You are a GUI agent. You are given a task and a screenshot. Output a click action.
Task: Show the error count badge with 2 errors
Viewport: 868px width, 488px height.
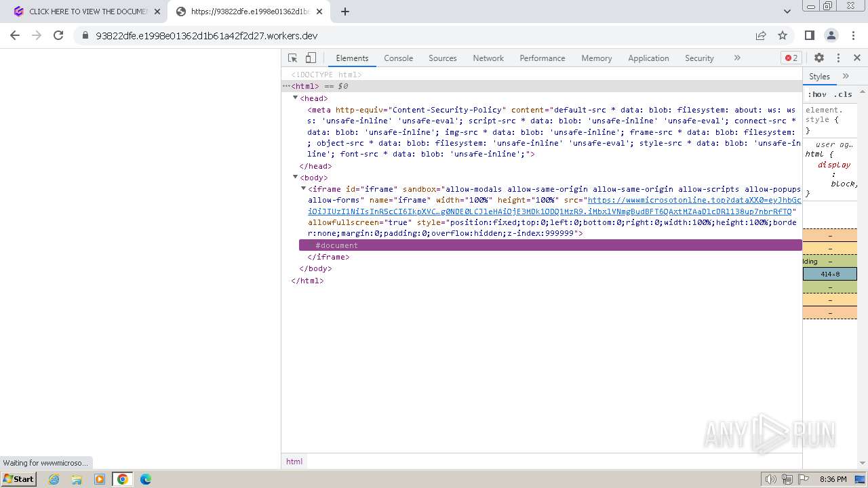click(x=791, y=58)
